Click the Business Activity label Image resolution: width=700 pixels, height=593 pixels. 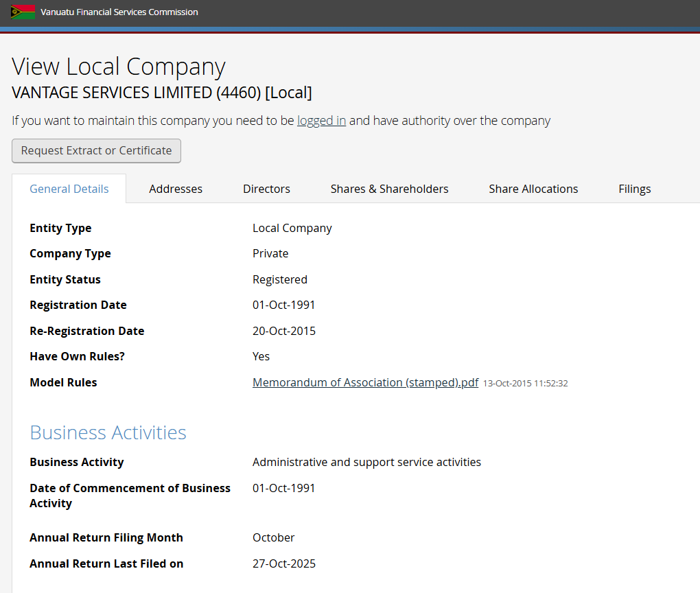click(77, 462)
